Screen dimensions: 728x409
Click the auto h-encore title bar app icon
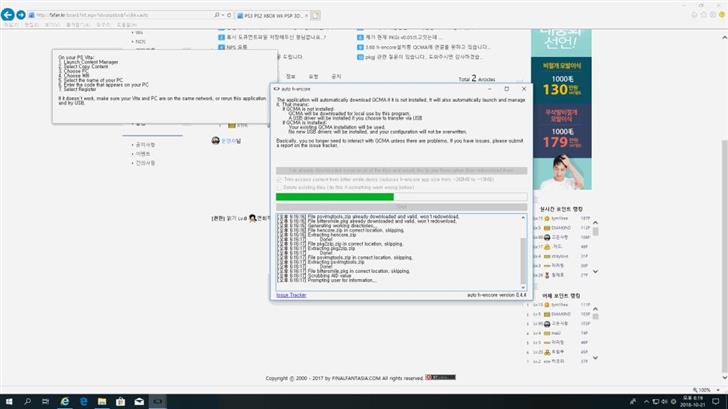coord(276,89)
